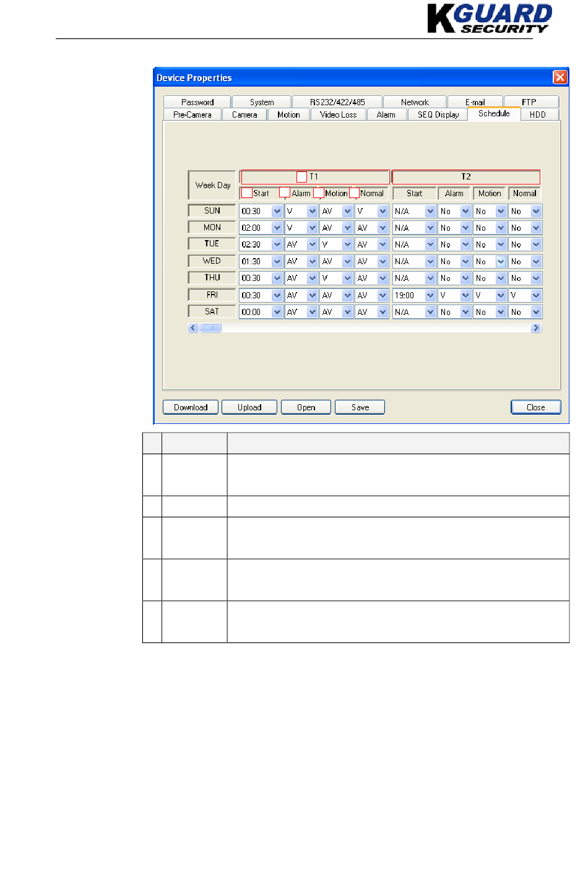Viewport: 588px width, 872px height.
Task: Expand SAT T2 Normal dropdown
Action: coord(536,312)
